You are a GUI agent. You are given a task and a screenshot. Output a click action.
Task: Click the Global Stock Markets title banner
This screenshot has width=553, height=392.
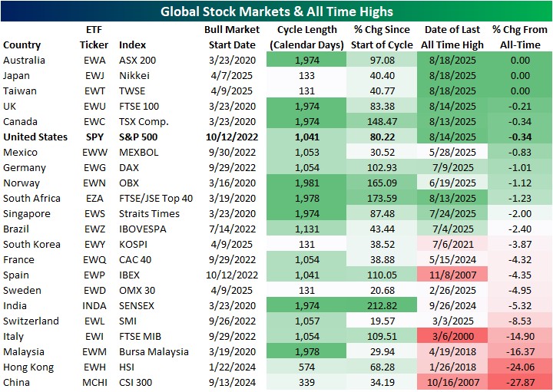[x=276, y=11]
